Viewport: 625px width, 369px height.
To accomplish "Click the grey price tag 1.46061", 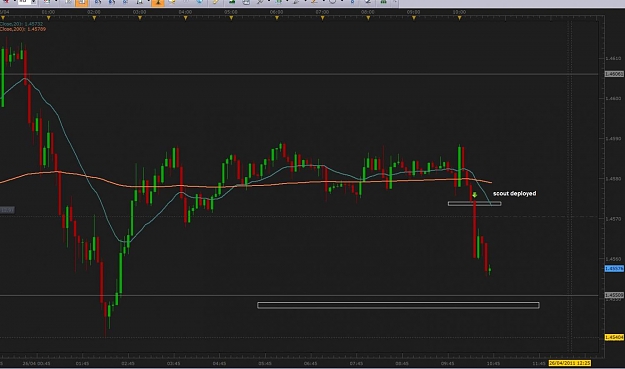I will click(x=614, y=74).
